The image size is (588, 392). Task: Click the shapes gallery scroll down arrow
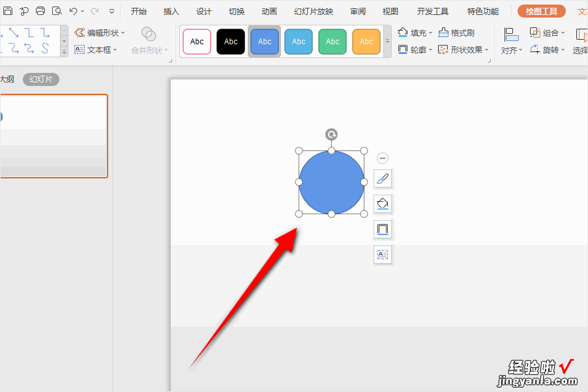point(64,41)
